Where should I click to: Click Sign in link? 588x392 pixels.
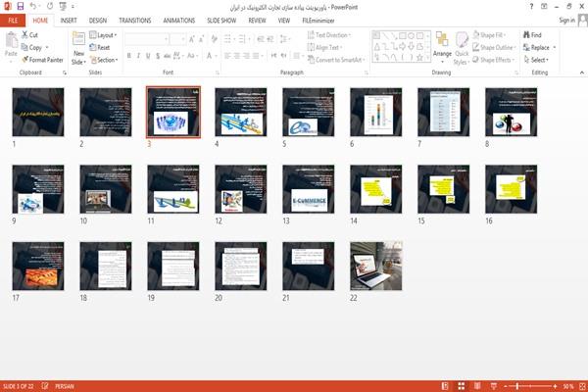click(566, 21)
